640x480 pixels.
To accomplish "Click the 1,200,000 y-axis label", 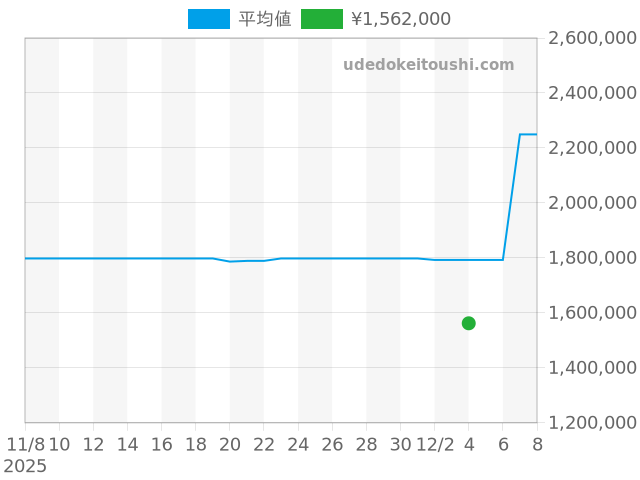I will pos(593,423).
